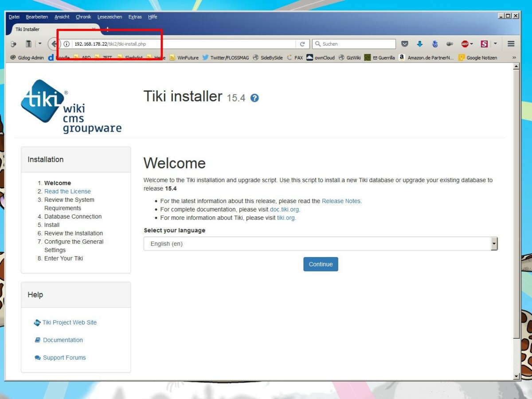Viewport: 532px width, 399px height.
Task: Open the Chronik menu
Action: tap(83, 17)
